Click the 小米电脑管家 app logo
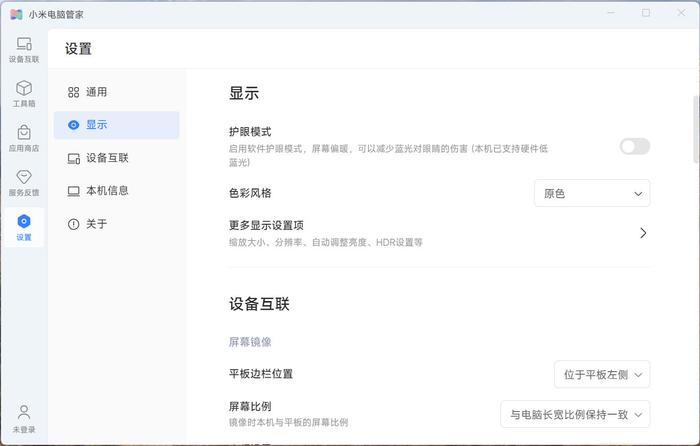 point(16,14)
